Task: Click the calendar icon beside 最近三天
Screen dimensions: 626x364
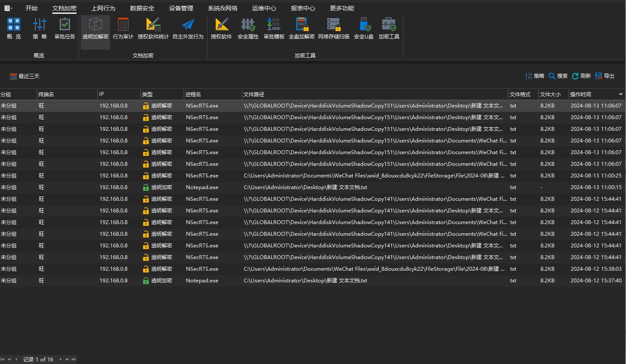Action: [x=13, y=76]
